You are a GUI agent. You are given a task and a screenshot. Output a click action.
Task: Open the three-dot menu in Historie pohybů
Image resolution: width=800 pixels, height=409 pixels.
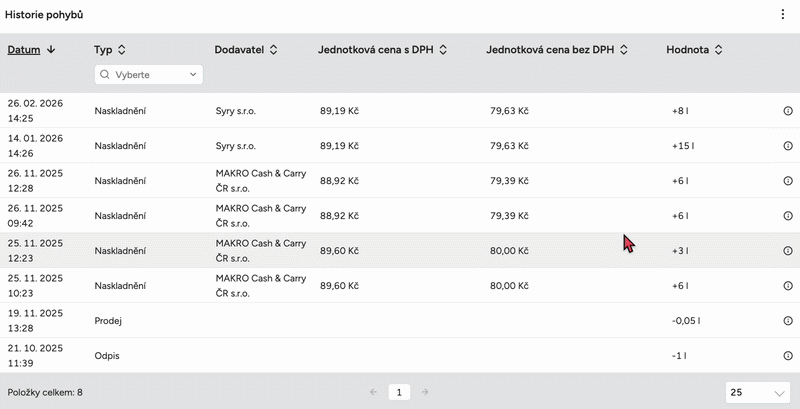(x=783, y=15)
